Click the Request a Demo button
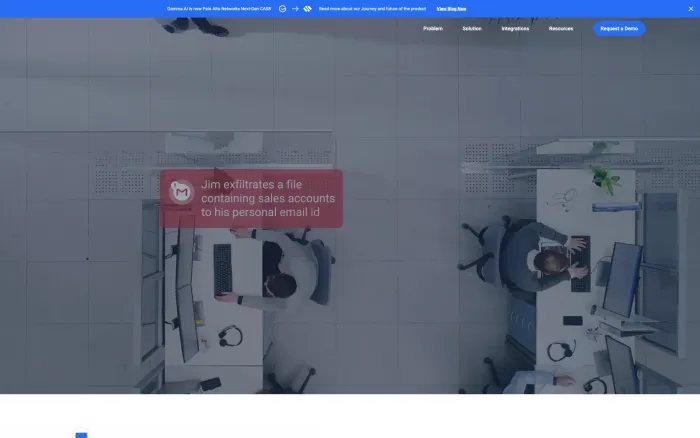The width and height of the screenshot is (700, 438). pyautogui.click(x=619, y=29)
